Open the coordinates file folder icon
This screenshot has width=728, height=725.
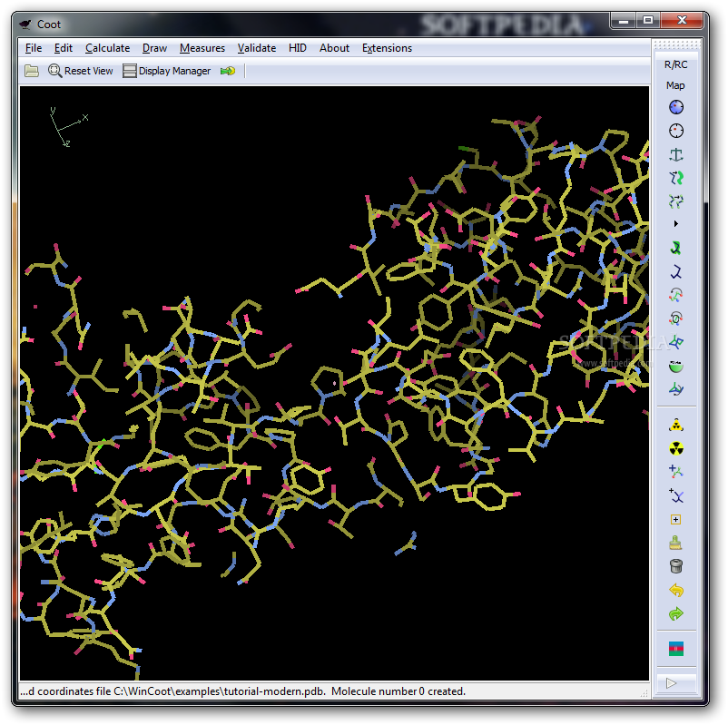tap(32, 71)
